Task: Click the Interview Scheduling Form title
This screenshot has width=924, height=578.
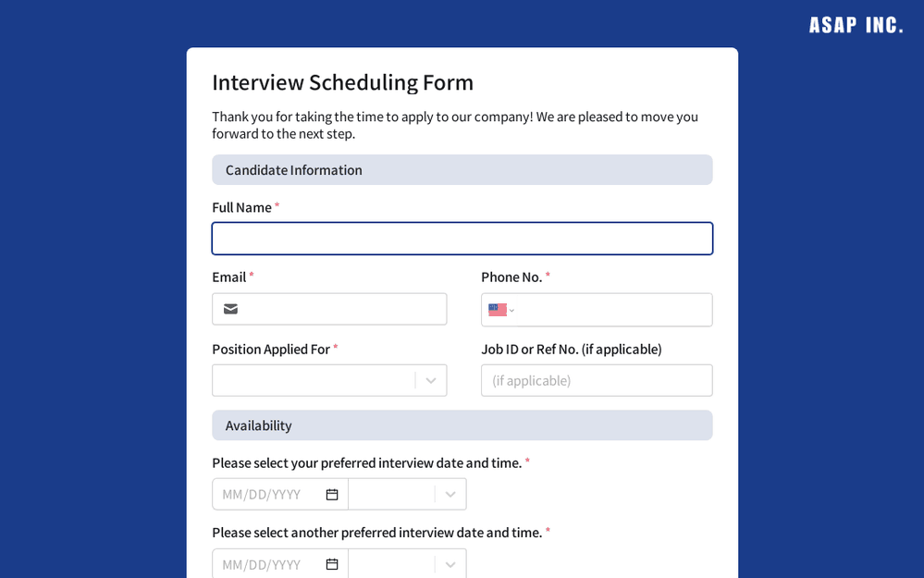Action: 342,82
